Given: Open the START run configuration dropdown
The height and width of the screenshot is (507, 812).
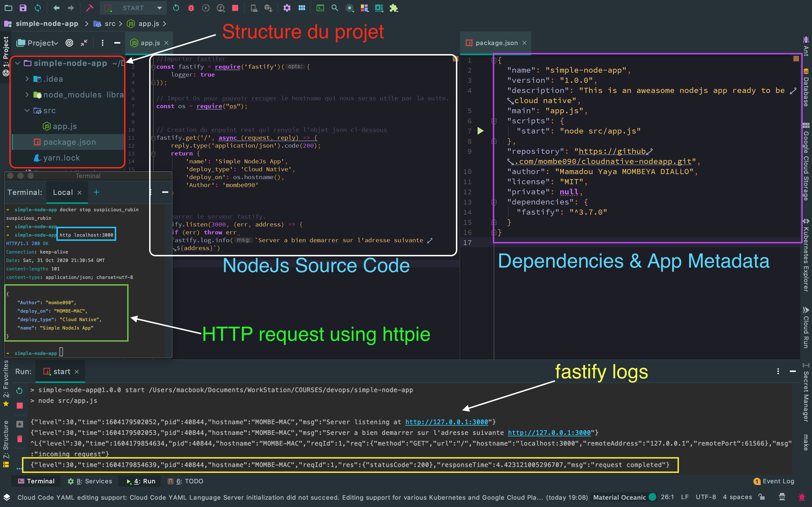Looking at the screenshot, I should pos(159,8).
